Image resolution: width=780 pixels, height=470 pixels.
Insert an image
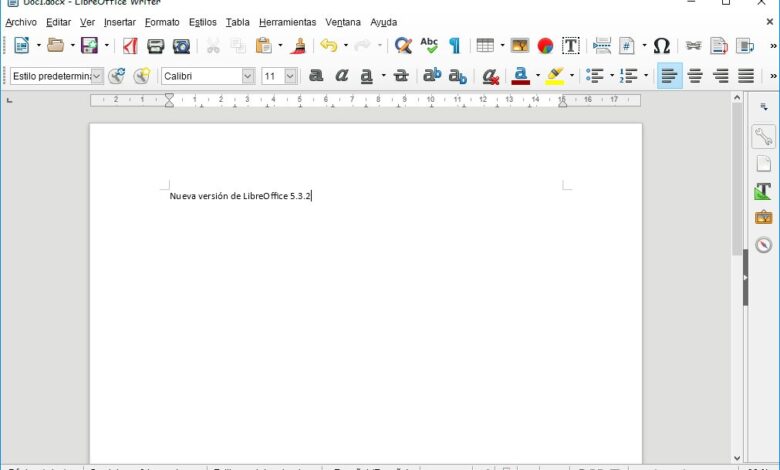click(520, 46)
